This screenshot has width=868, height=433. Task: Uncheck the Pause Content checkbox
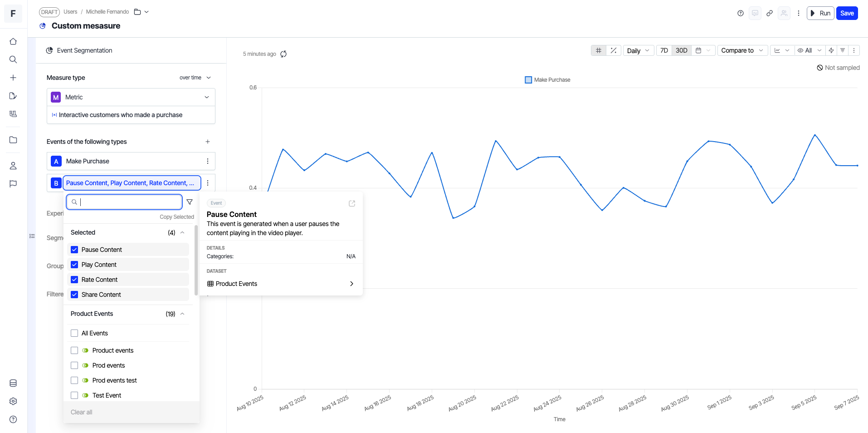tap(74, 250)
